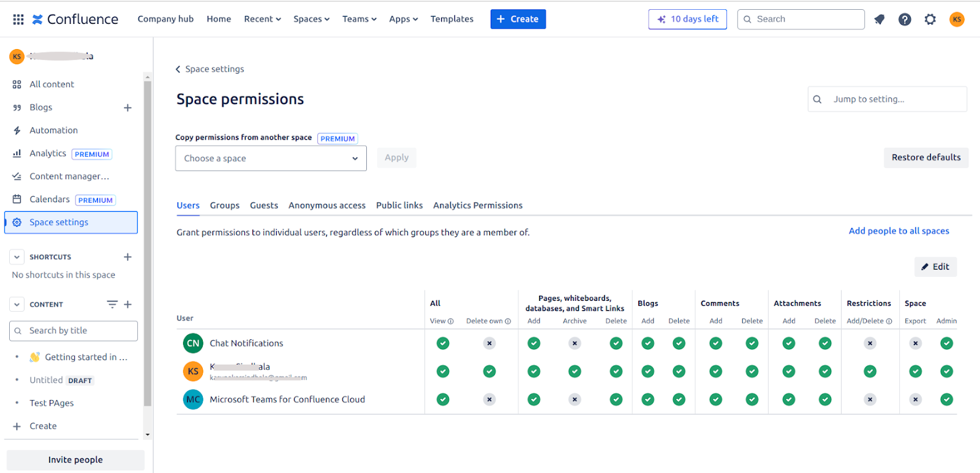Viewport: 980px width, 473px height.
Task: Toggle Chat Notifications Delete own permission
Action: pyautogui.click(x=489, y=344)
